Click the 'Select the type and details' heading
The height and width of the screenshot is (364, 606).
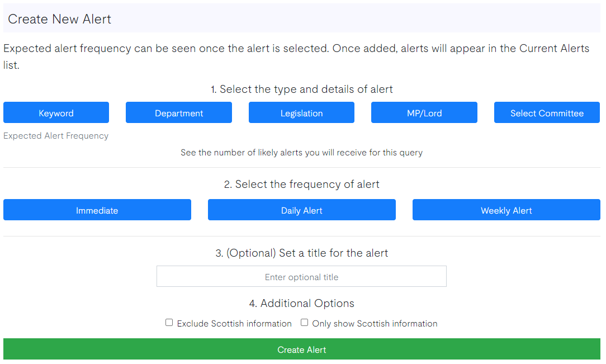pyautogui.click(x=302, y=89)
